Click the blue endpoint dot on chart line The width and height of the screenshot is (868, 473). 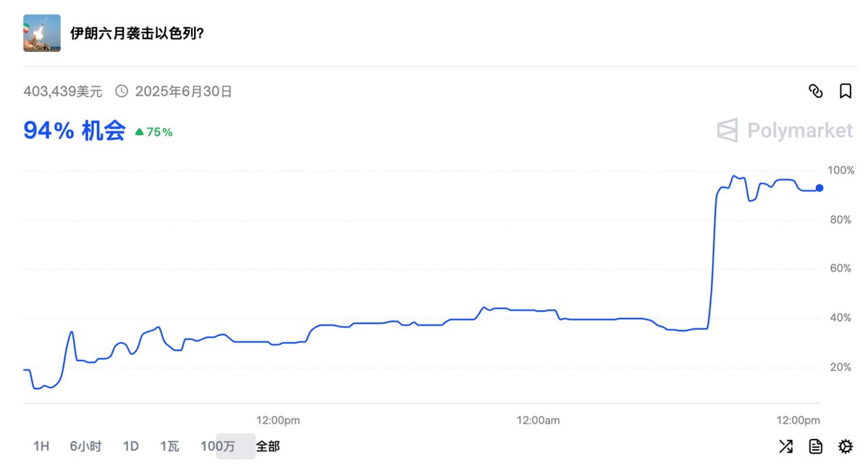819,188
